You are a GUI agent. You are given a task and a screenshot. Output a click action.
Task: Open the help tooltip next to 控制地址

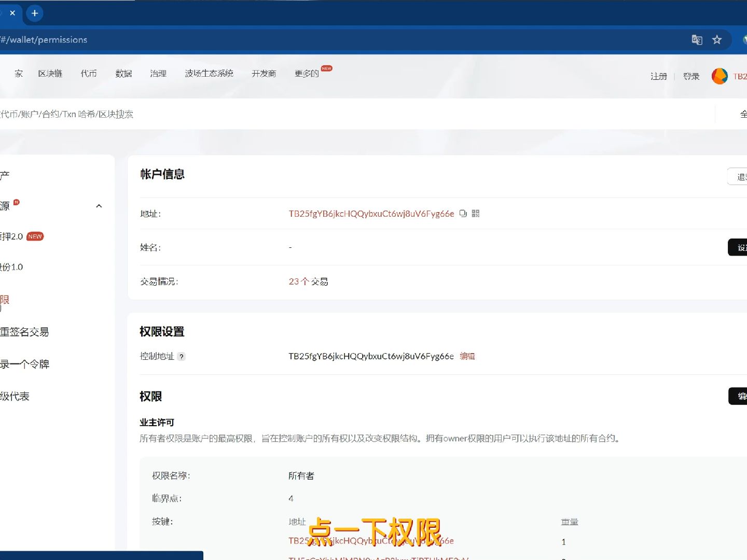[181, 357]
